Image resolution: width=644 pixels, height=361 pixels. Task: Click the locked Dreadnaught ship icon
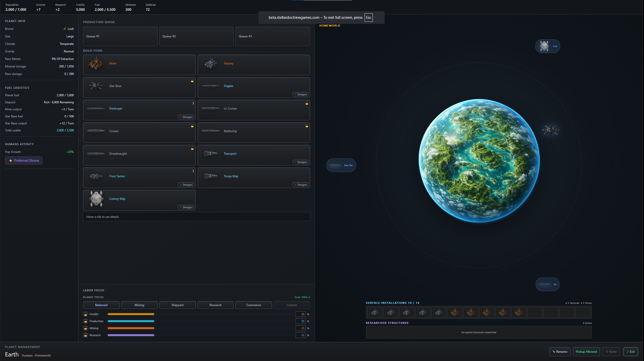coord(96,154)
